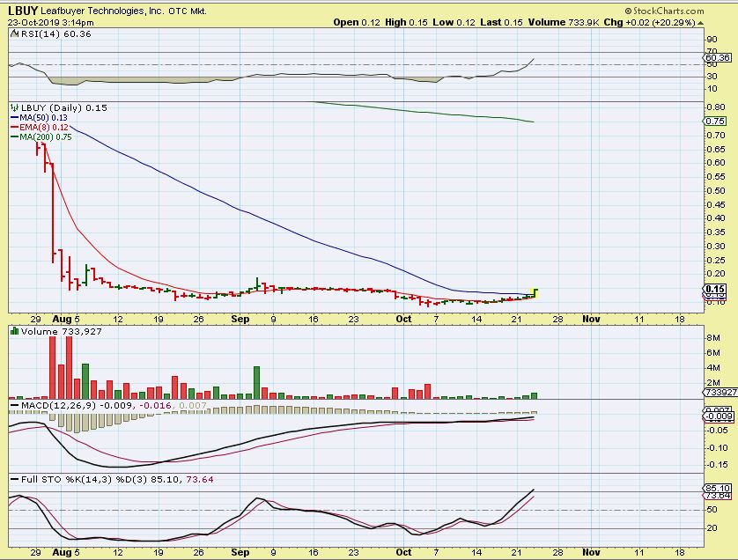
Task: Click the High 0.15 quote value
Action: (x=406, y=22)
